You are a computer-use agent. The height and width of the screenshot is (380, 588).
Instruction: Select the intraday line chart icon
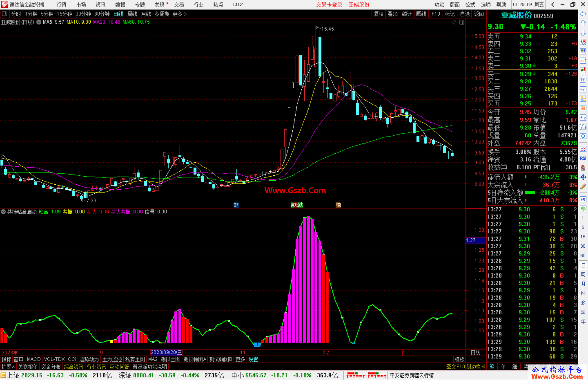[x=583, y=61]
